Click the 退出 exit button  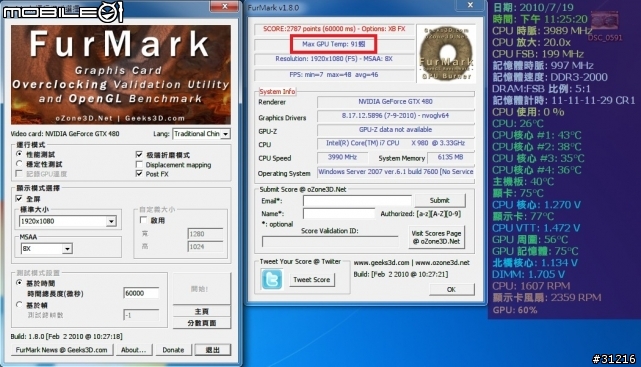point(213,350)
